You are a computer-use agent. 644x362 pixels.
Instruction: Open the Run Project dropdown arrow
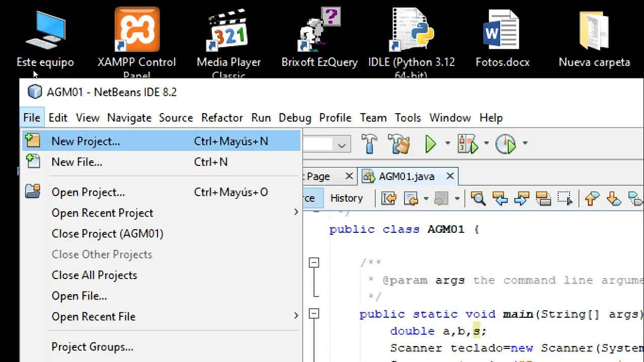point(447,144)
